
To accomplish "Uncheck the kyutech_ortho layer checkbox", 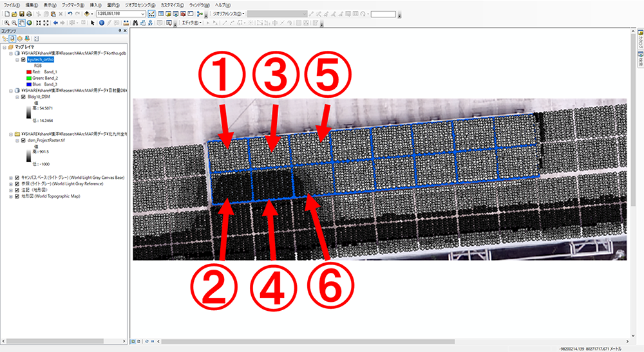I will pyautogui.click(x=23, y=59).
